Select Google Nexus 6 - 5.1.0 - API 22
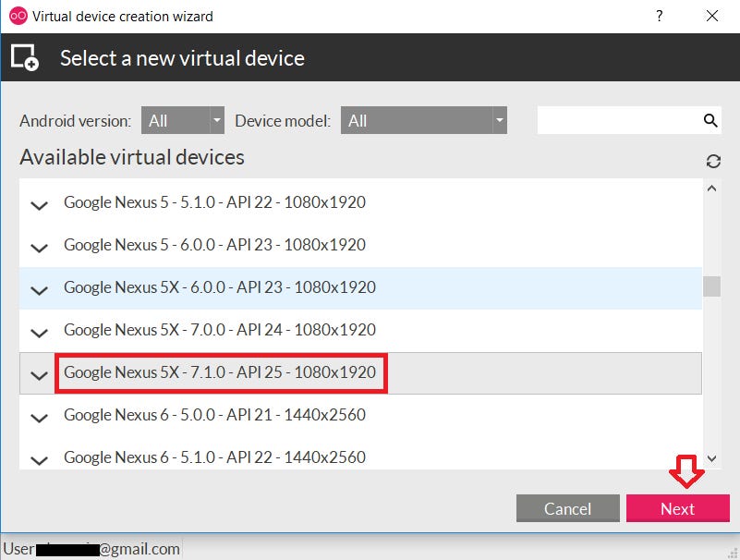The width and height of the screenshot is (740, 560). click(x=360, y=454)
